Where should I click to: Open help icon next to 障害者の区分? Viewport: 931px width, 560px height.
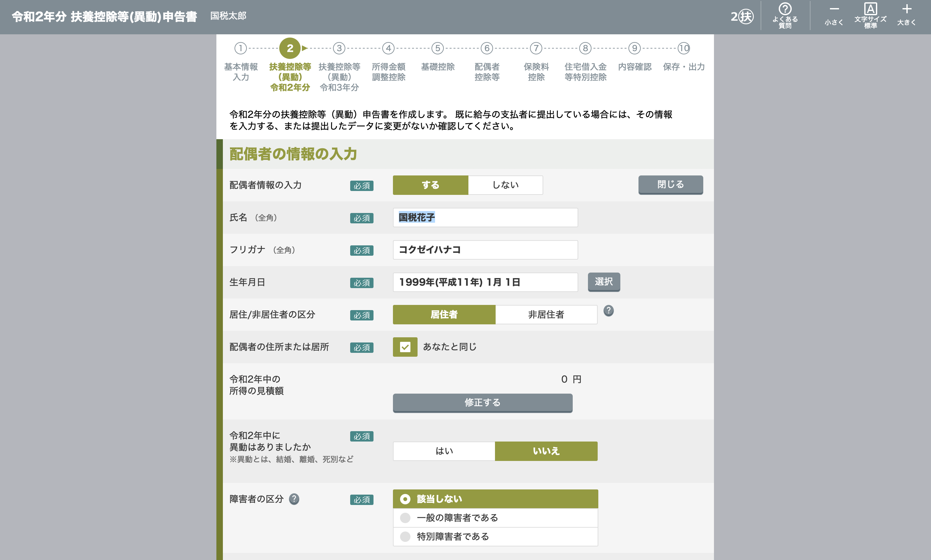[x=294, y=499]
